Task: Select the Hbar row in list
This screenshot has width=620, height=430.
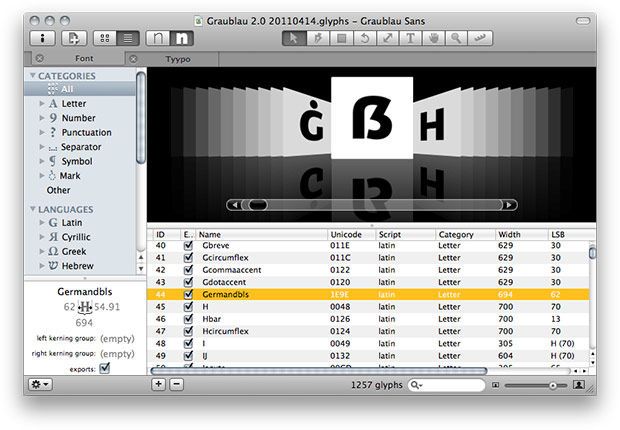Action: coord(368,319)
